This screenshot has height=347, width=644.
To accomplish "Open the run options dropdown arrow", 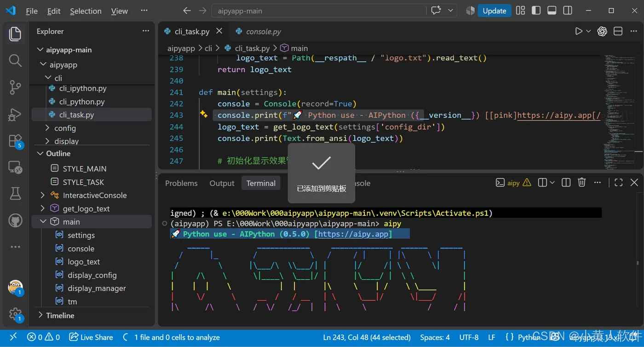I will pos(588,31).
